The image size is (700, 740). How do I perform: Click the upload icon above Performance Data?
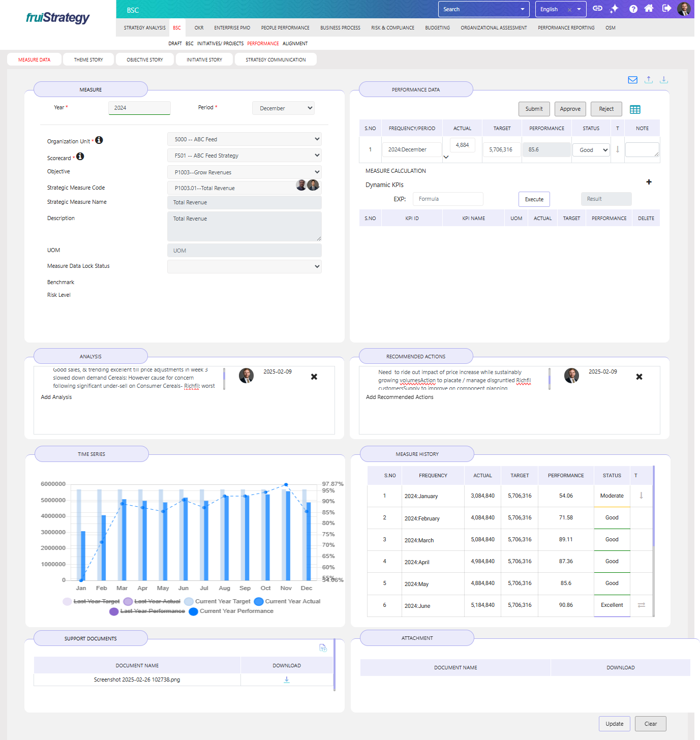pyautogui.click(x=649, y=80)
